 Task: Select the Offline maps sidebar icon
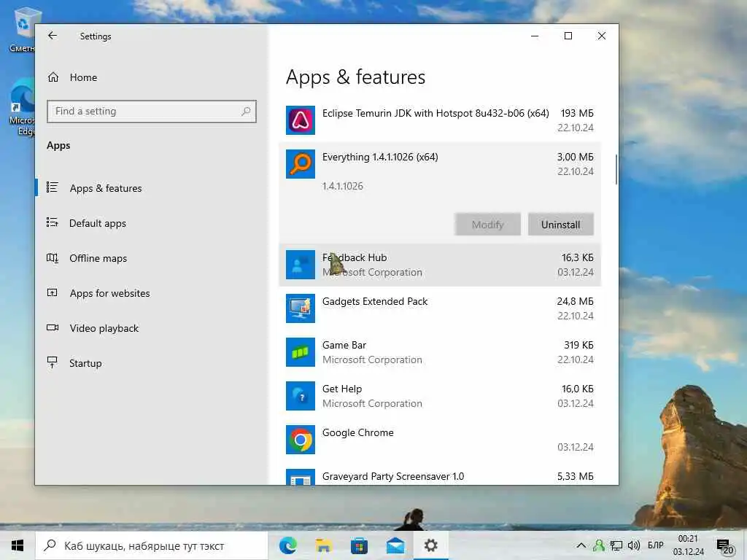click(x=53, y=257)
